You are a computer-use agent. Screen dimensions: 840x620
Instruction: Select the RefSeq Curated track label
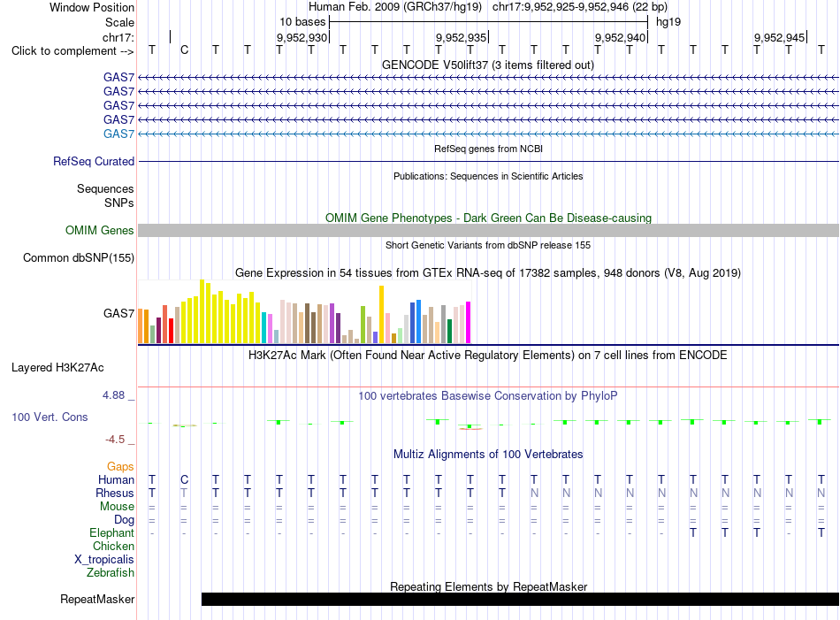click(x=94, y=161)
